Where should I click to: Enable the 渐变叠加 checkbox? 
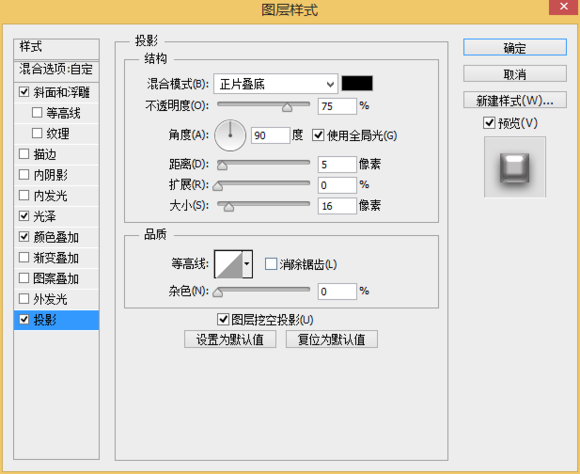[24, 257]
